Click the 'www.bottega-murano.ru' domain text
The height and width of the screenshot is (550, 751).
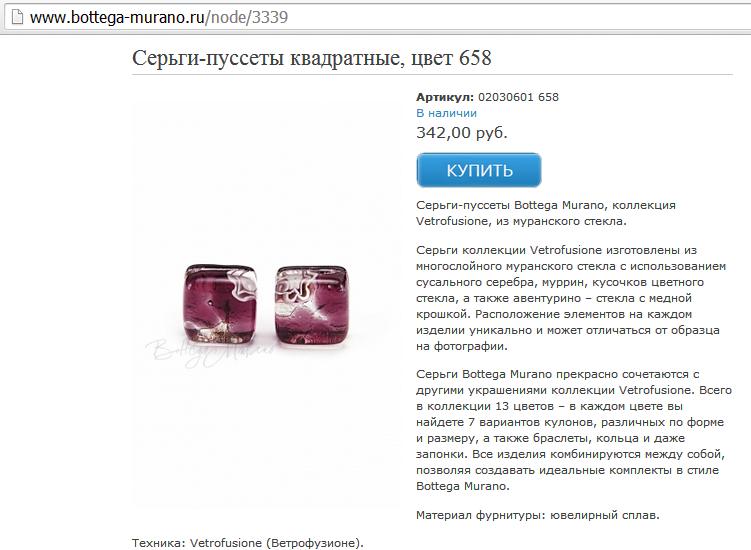tap(118, 18)
